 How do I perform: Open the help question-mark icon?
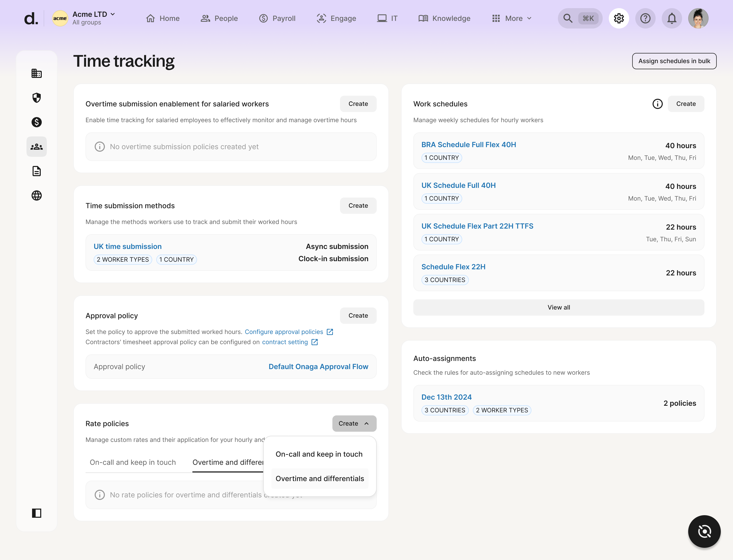tap(645, 18)
